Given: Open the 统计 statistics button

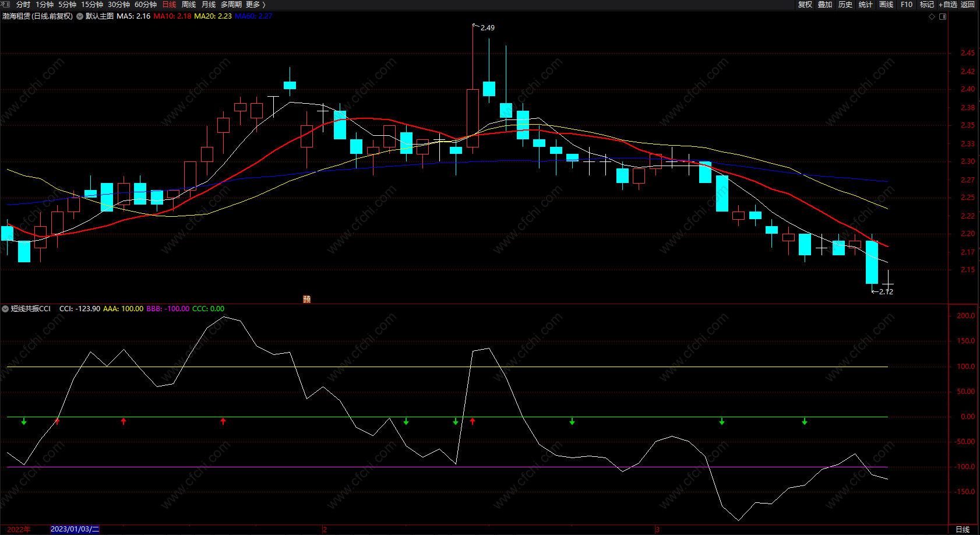Looking at the screenshot, I should click(x=866, y=5).
